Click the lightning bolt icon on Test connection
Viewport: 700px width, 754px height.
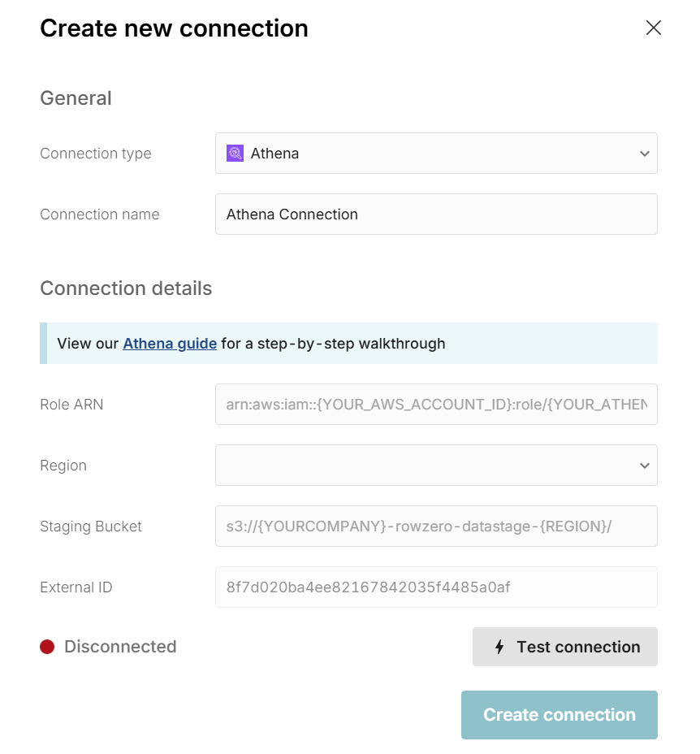coord(500,647)
